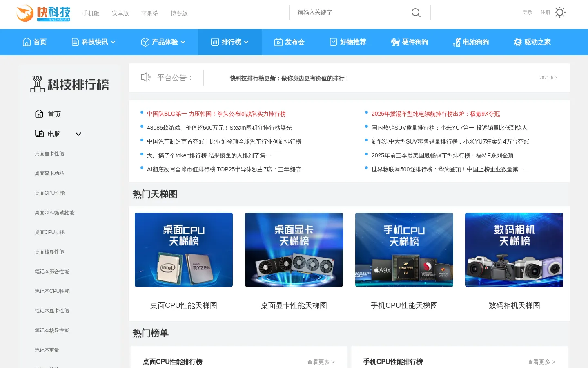Image resolution: width=588 pixels, height=368 pixels.
Task: Click the sidebar 首页 house icon
Action: coord(39,114)
